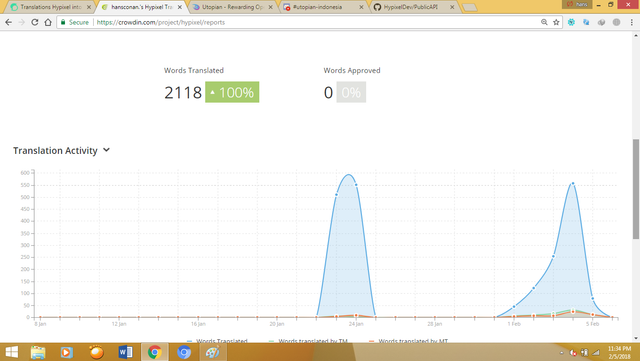Click the chart peak point near 24 Jan
The image size is (640, 361).
point(356,185)
